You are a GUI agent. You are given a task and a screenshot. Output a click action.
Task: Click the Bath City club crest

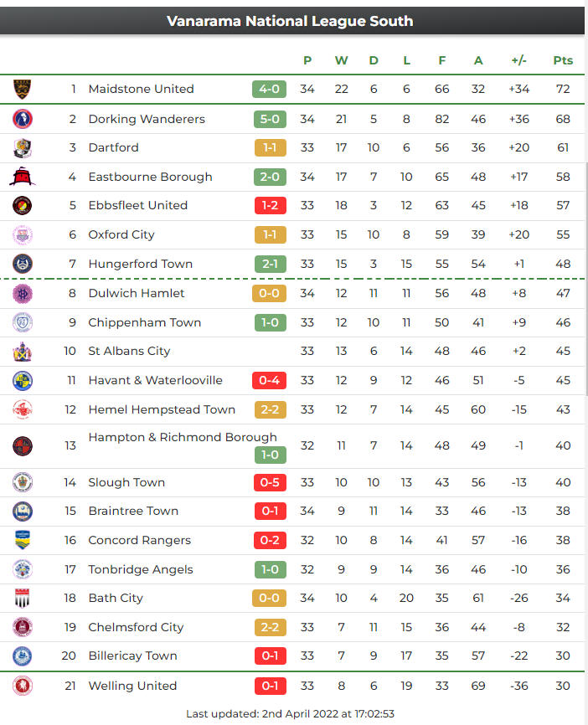(x=23, y=598)
